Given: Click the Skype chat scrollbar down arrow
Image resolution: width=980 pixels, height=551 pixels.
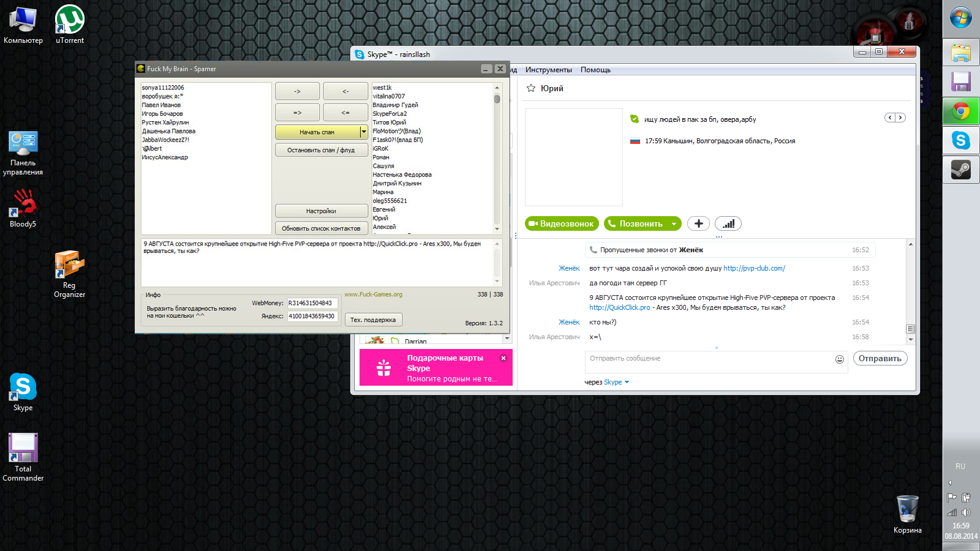Looking at the screenshot, I should click(911, 339).
